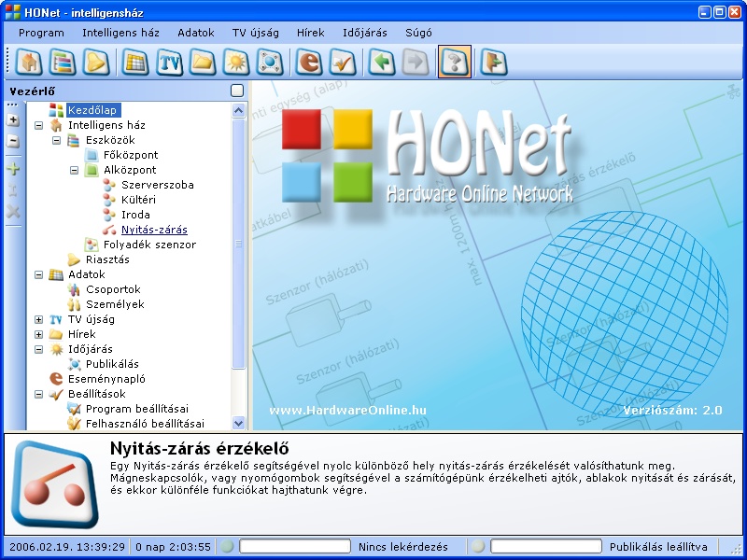Screen dimensions: 747x560
Task: Open the TV újság menu
Action: (x=255, y=33)
